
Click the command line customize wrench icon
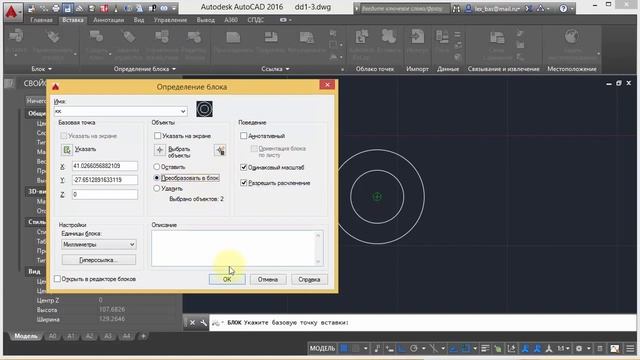[203, 322]
